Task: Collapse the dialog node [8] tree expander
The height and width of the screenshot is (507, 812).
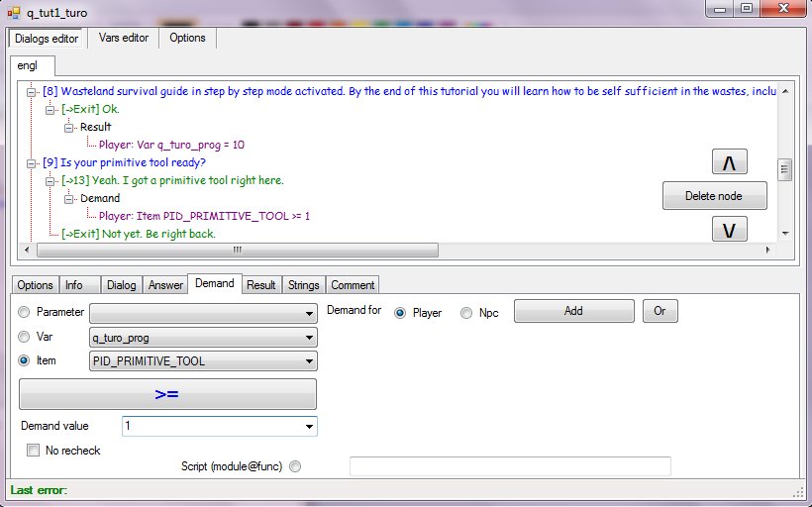Action: tap(32, 91)
